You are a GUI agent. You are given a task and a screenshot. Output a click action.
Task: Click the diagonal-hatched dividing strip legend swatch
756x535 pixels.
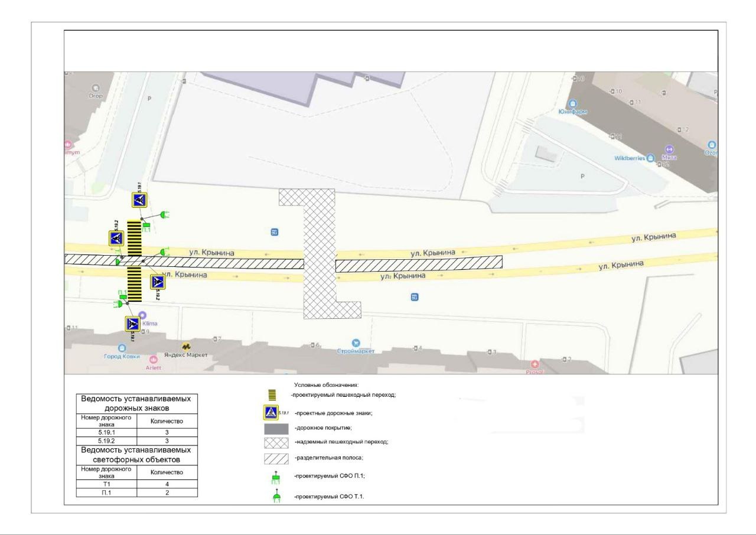[x=277, y=459]
